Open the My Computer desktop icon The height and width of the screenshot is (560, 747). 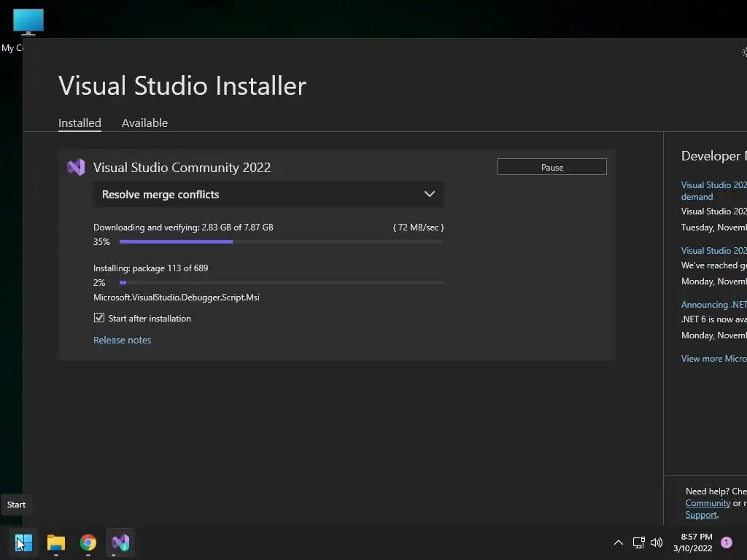28,23
